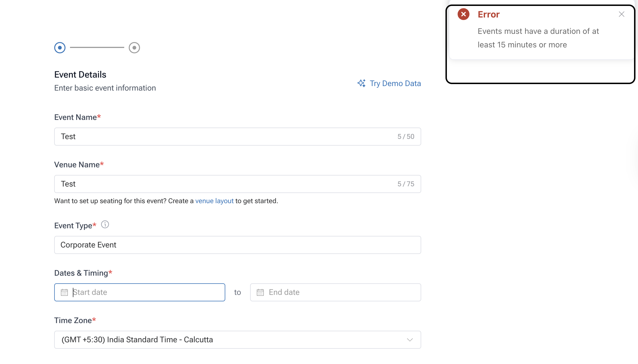
Task: Click the red error status icon
Action: point(464,14)
